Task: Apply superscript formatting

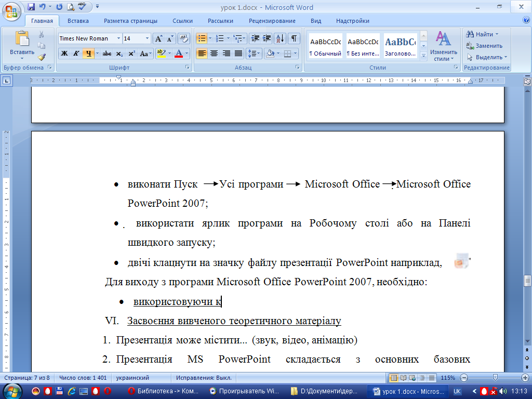Action: click(x=131, y=54)
